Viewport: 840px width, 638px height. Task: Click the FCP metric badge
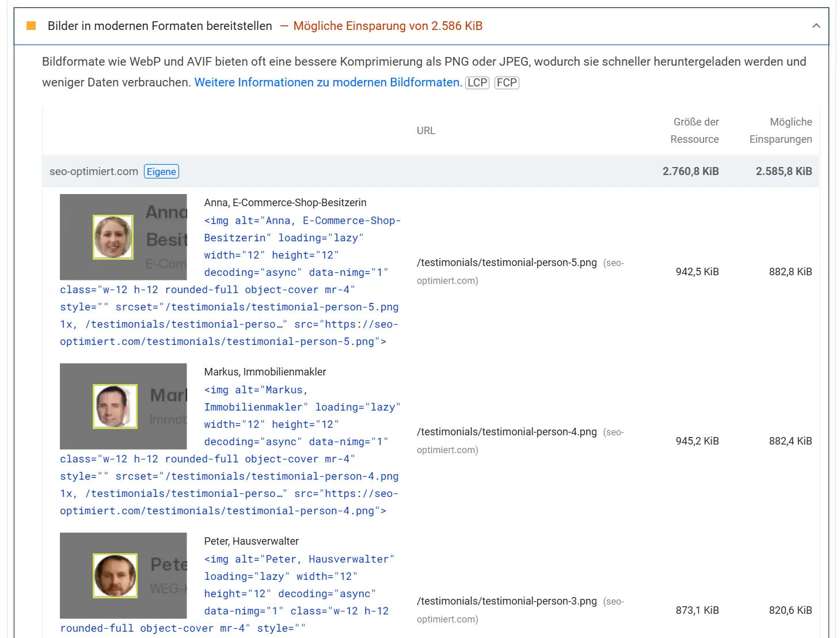click(507, 82)
